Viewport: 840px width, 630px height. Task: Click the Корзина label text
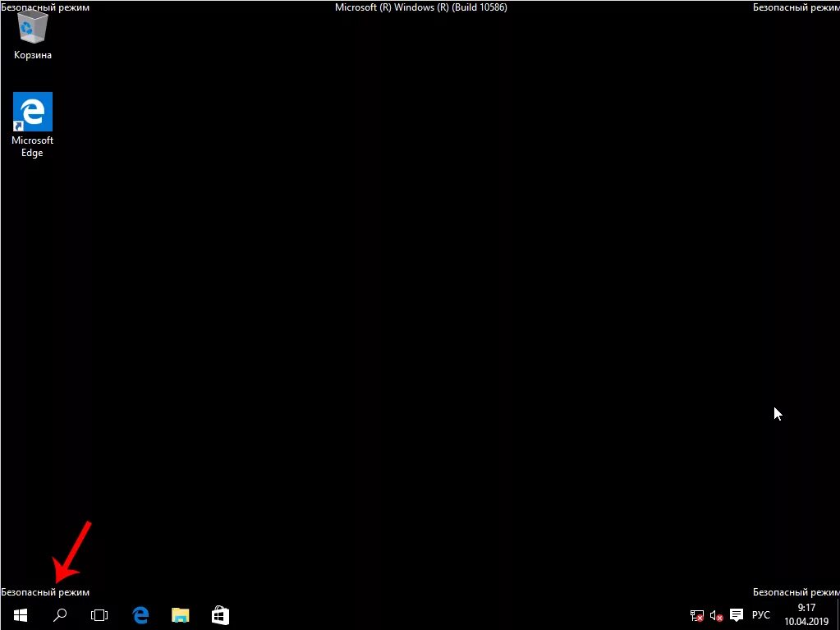point(33,55)
